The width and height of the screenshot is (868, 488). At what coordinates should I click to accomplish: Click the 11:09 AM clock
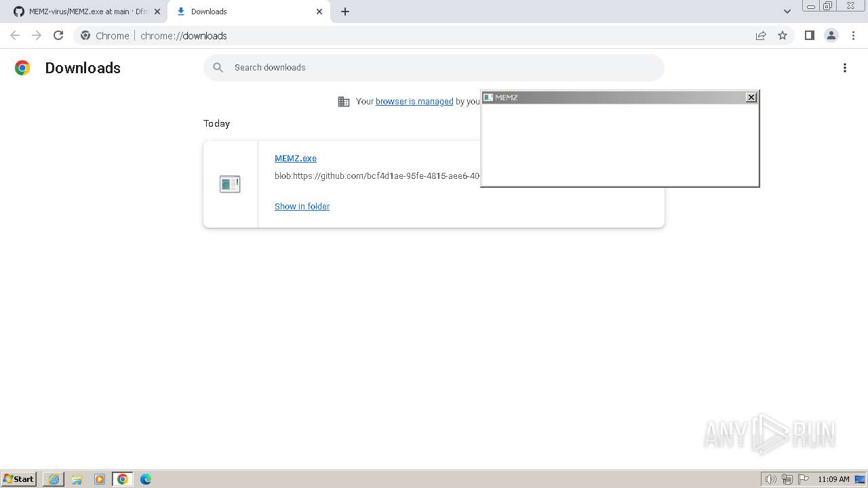pos(833,479)
